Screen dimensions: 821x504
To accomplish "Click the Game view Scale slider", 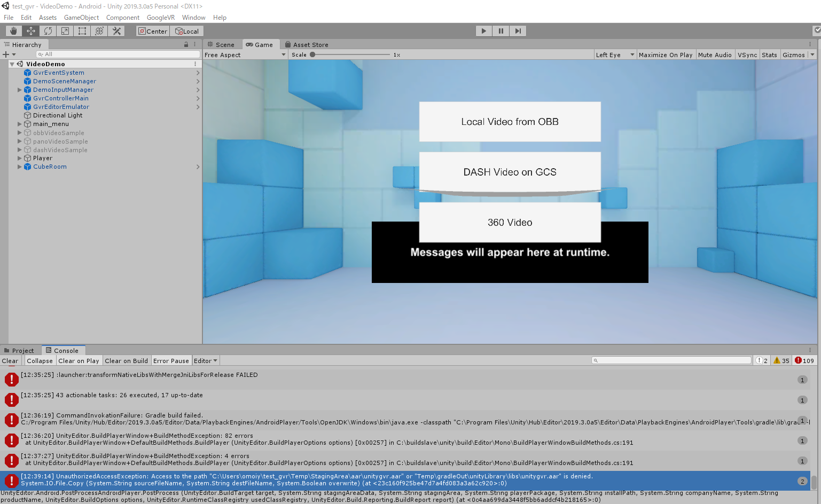I will click(x=350, y=54).
